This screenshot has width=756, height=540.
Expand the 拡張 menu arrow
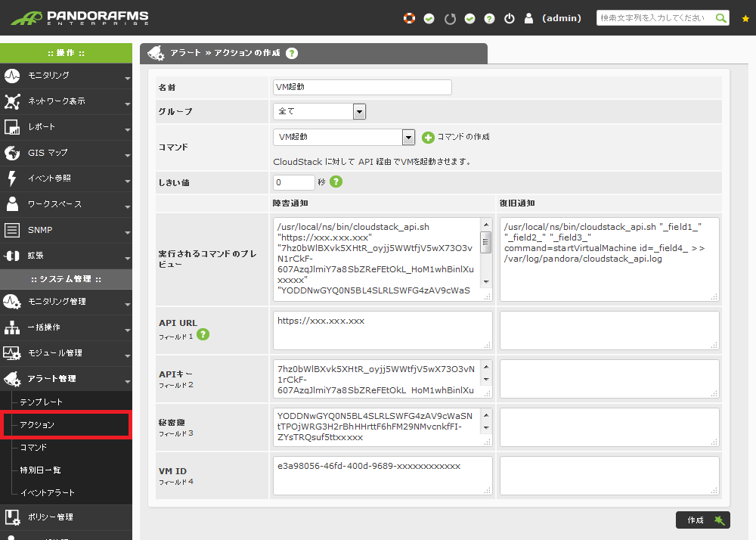127,258
